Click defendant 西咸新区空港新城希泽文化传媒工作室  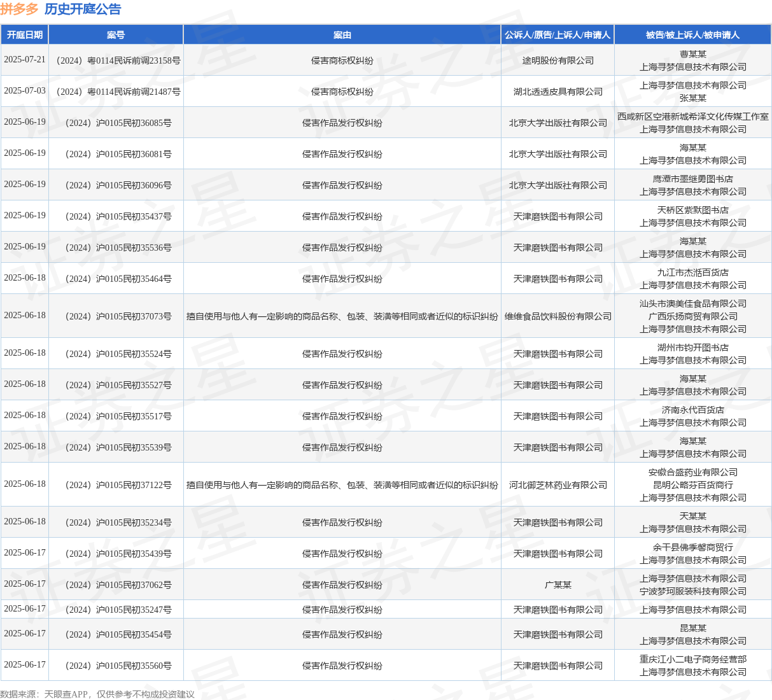point(693,116)
